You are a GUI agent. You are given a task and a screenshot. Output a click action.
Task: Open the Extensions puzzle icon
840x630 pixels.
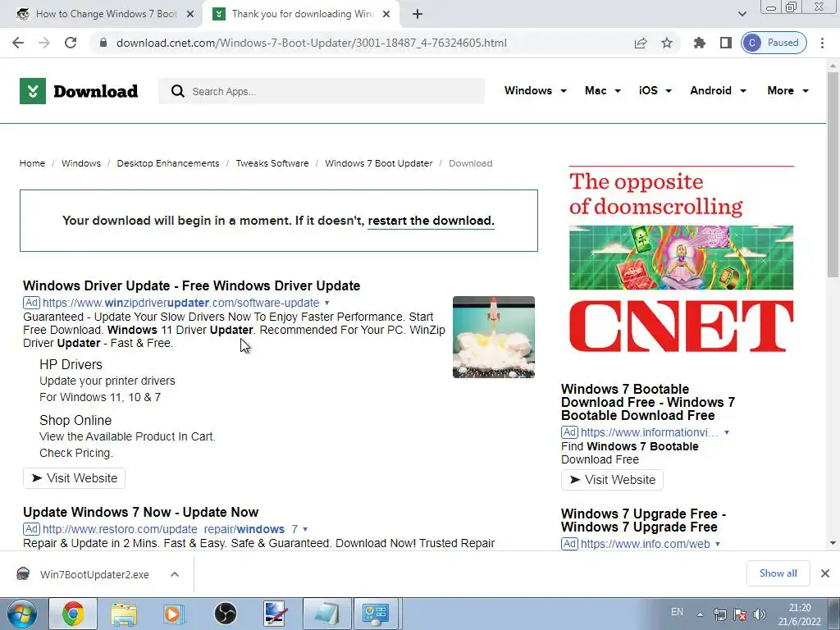(699, 43)
